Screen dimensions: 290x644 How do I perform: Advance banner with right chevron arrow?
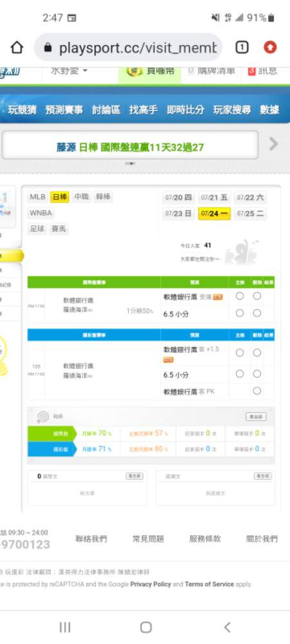[274, 144]
